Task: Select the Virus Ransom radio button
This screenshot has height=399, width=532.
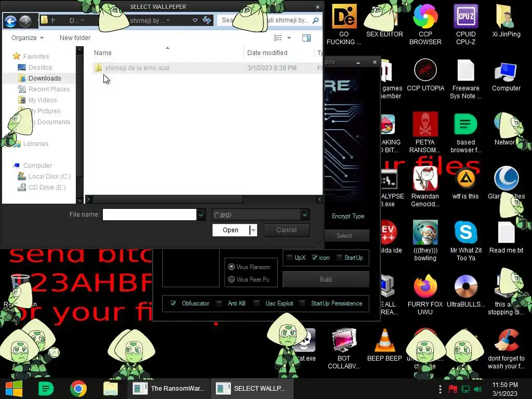Action: tap(231, 267)
